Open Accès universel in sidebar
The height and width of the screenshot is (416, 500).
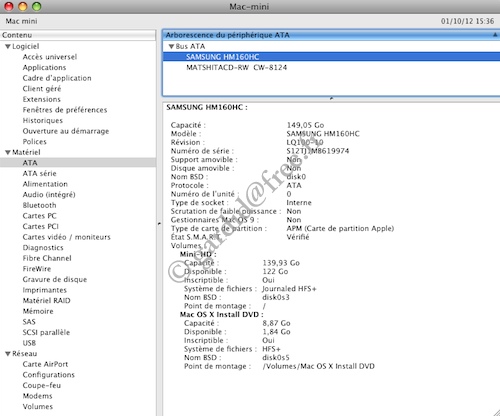50,57
